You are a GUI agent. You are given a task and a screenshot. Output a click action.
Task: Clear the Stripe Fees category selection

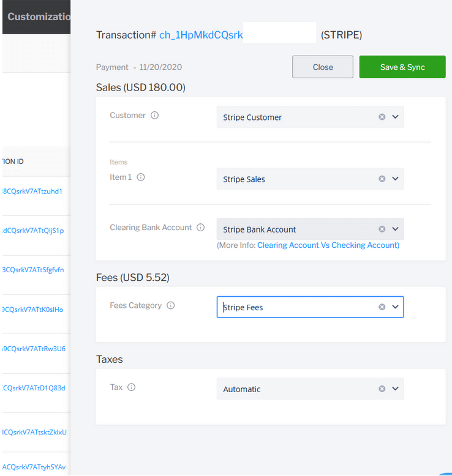(382, 307)
